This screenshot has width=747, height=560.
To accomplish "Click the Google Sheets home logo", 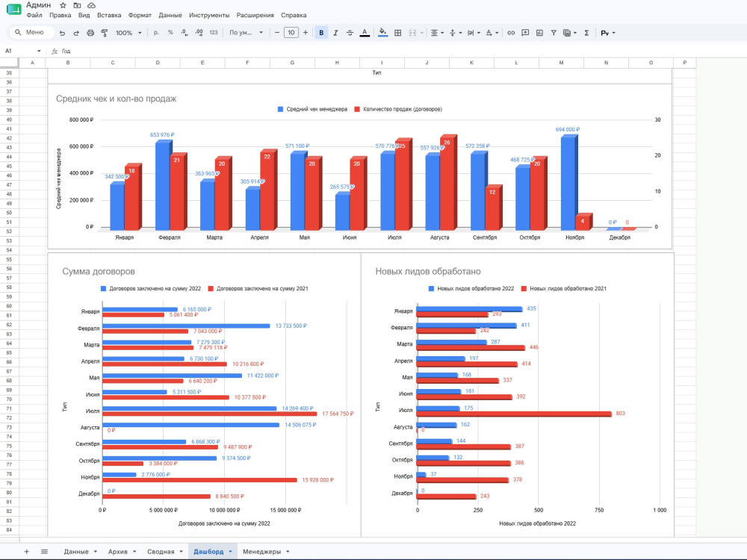I will [13, 9].
